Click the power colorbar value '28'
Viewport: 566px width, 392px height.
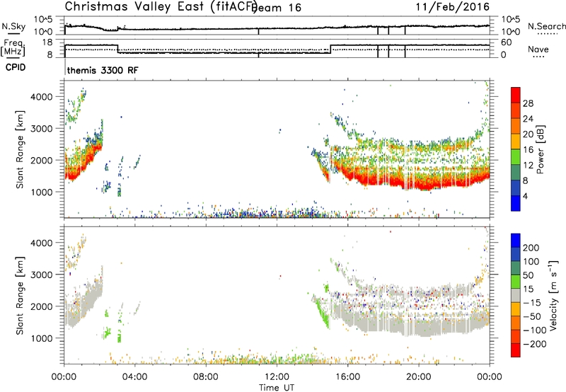pos(528,103)
